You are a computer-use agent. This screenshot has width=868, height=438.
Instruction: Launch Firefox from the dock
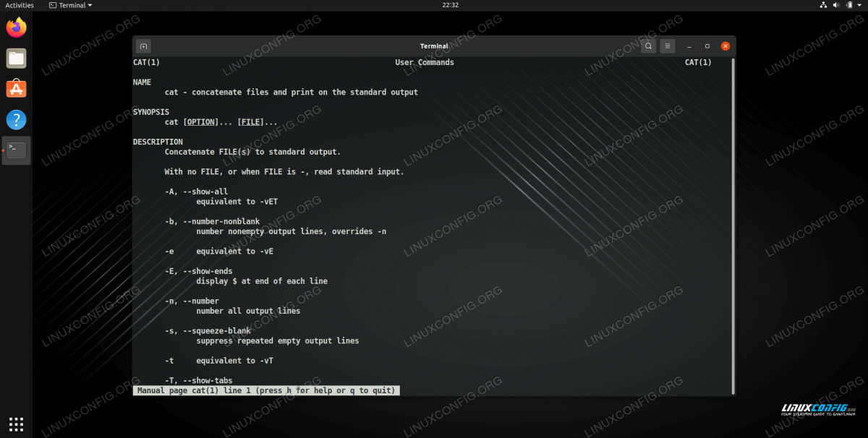(16, 28)
